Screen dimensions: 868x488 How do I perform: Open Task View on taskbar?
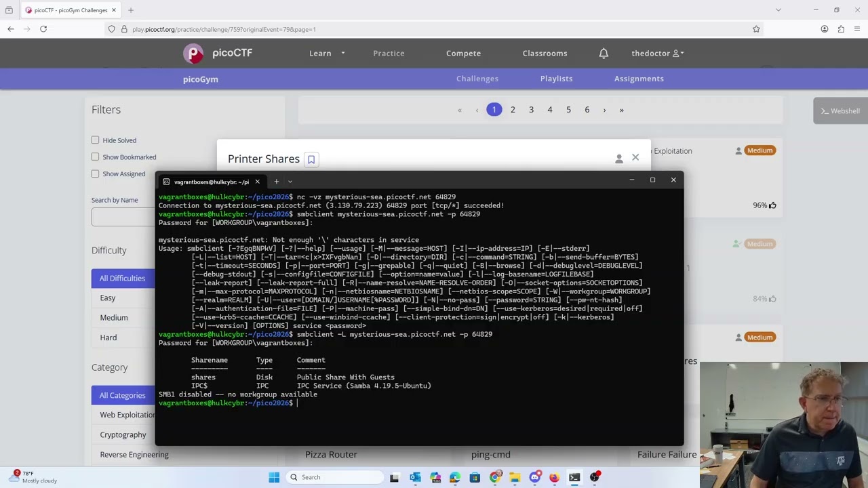point(395,477)
